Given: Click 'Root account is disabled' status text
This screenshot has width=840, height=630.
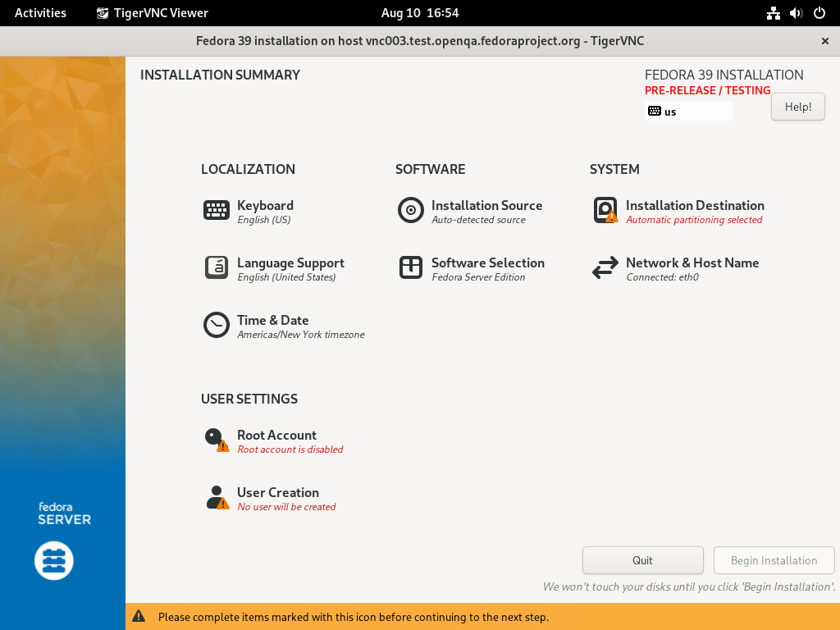Looking at the screenshot, I should click(x=290, y=450).
